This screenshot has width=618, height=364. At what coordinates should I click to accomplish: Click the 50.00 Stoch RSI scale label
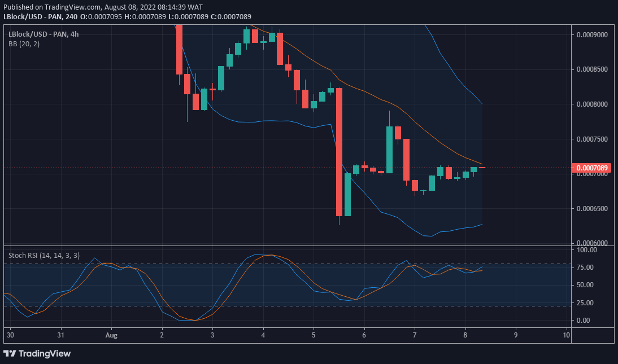585,285
